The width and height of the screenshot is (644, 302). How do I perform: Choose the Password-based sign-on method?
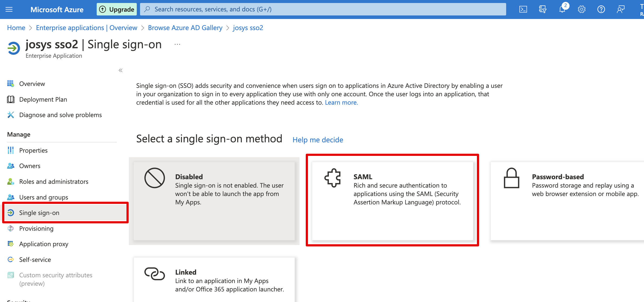(x=567, y=201)
